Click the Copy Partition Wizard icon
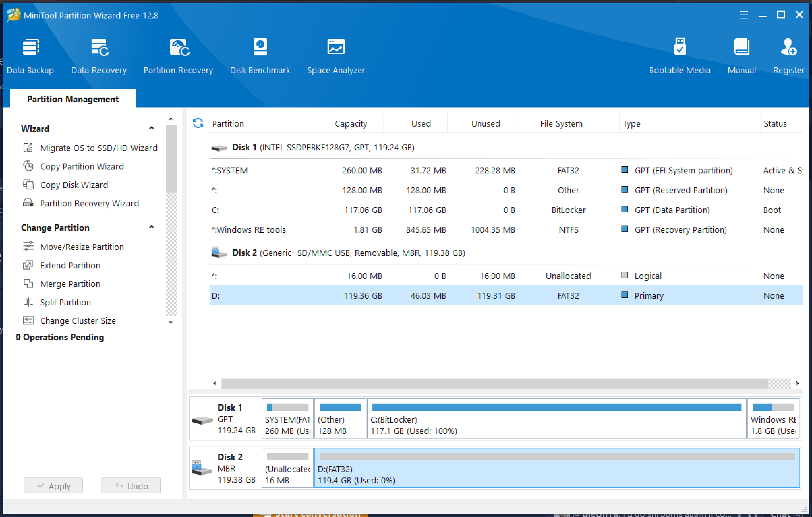This screenshot has width=812, height=517. (28, 166)
